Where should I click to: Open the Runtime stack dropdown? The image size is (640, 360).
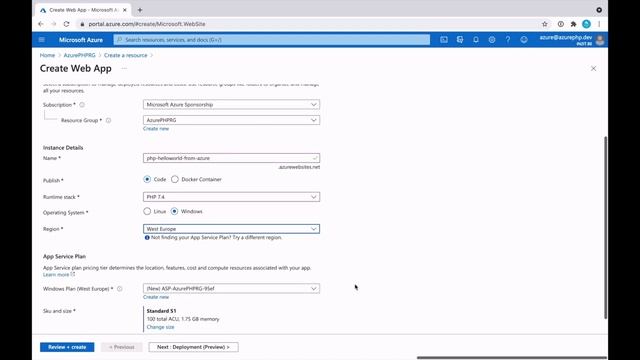point(231,197)
